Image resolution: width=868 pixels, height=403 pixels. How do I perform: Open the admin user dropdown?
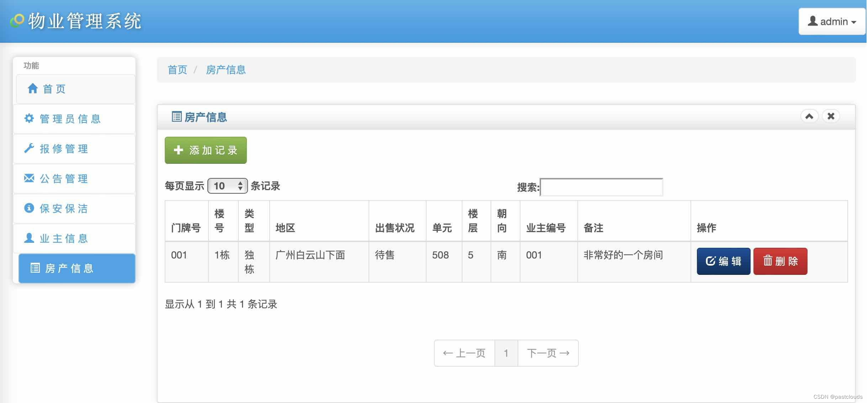click(832, 21)
